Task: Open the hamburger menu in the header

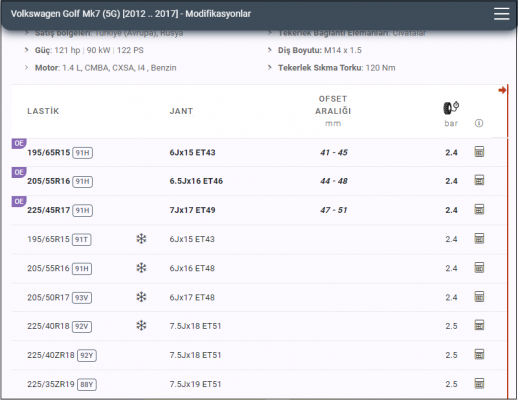Action: [x=501, y=14]
